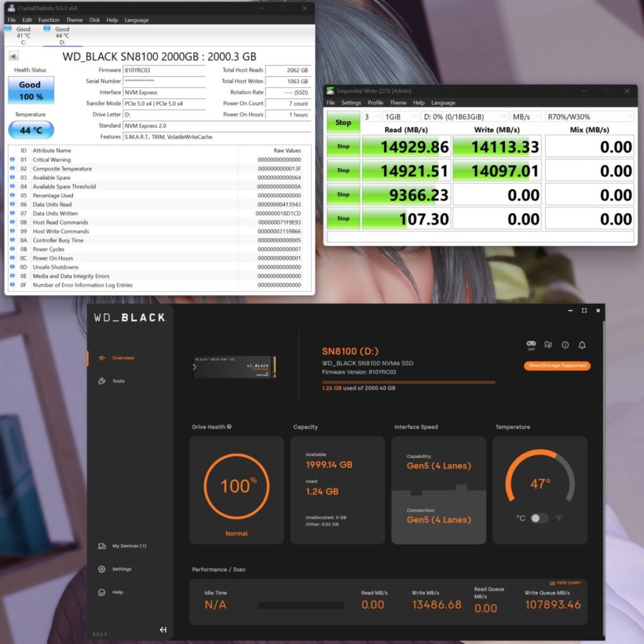Click the large Stop button in CrystalDiskMark

343,122
